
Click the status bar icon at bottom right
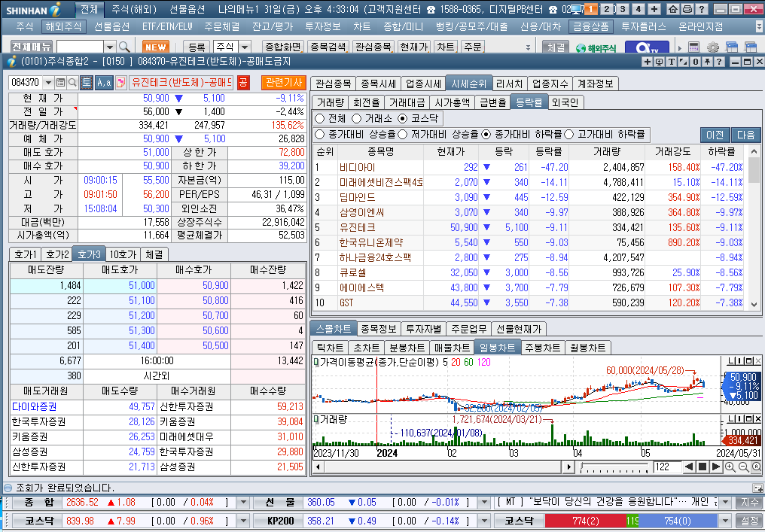757,488
